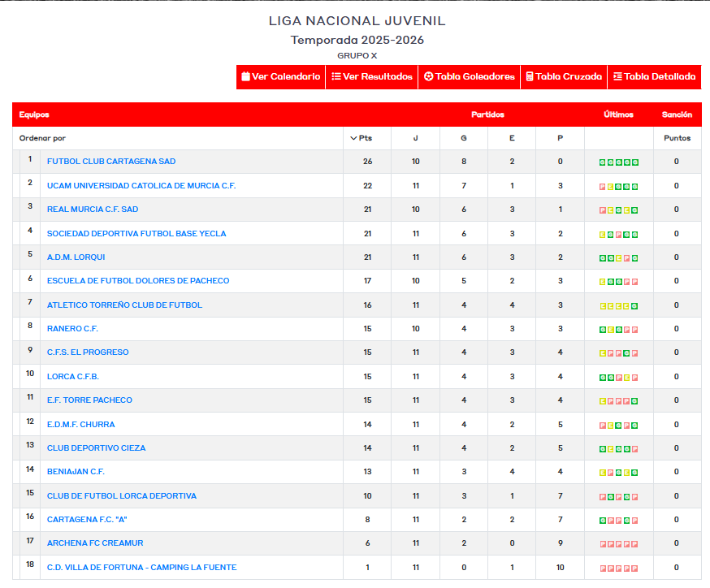Click the yellow E result in Ranero C.F. row
710x588 pixels.
click(x=610, y=330)
